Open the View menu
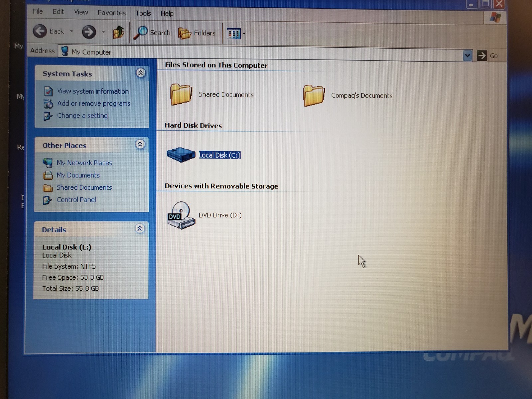The height and width of the screenshot is (399, 532). click(x=81, y=12)
